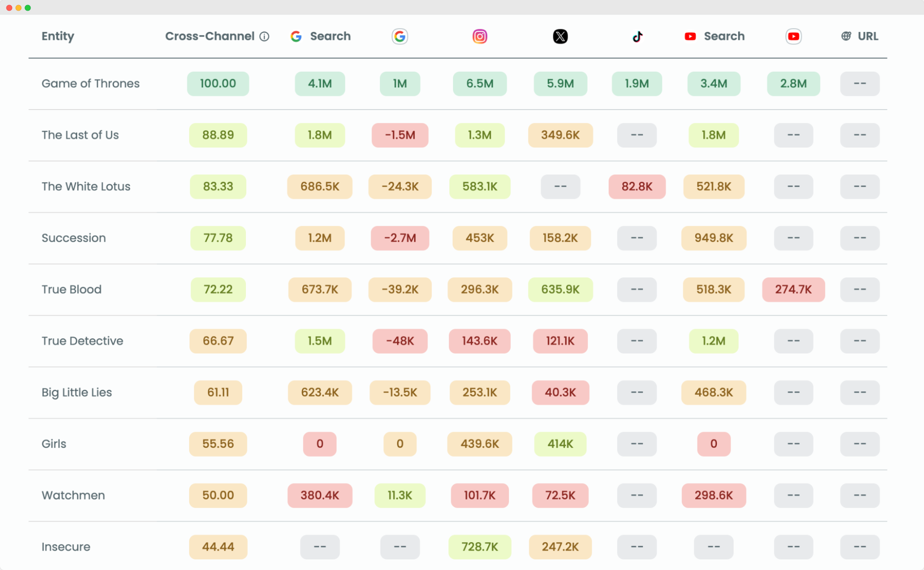924x570 pixels.
Task: Click the 439.6K value for Girls
Action: [x=480, y=444]
